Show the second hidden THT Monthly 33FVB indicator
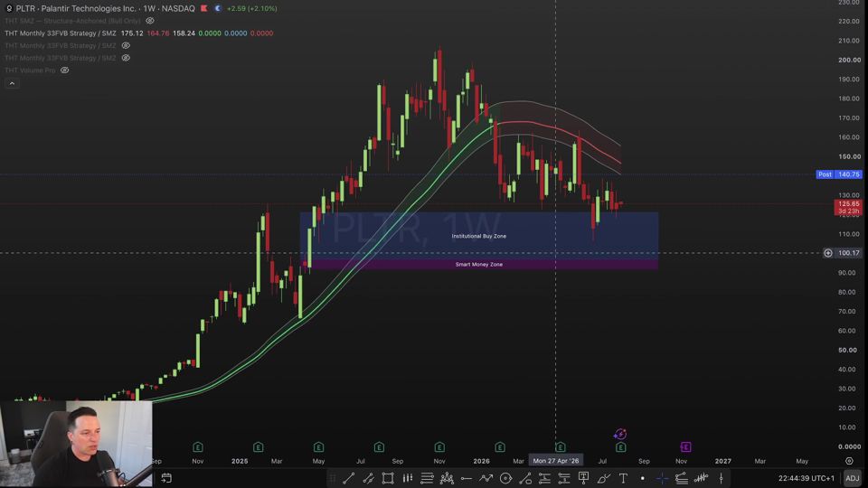The width and height of the screenshot is (868, 488). [x=126, y=58]
